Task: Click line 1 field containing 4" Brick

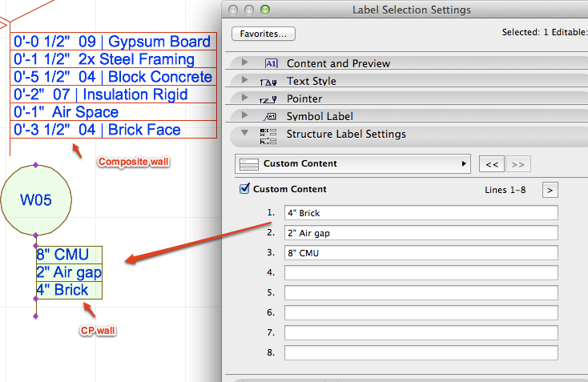Action: [421, 213]
